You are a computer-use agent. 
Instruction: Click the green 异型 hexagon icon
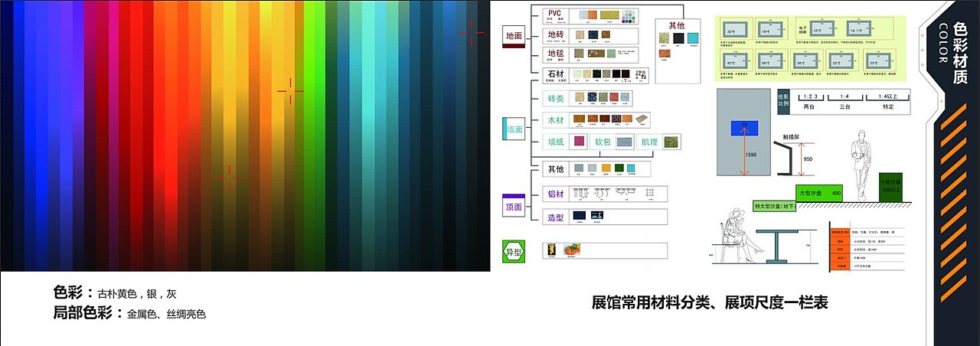(513, 250)
